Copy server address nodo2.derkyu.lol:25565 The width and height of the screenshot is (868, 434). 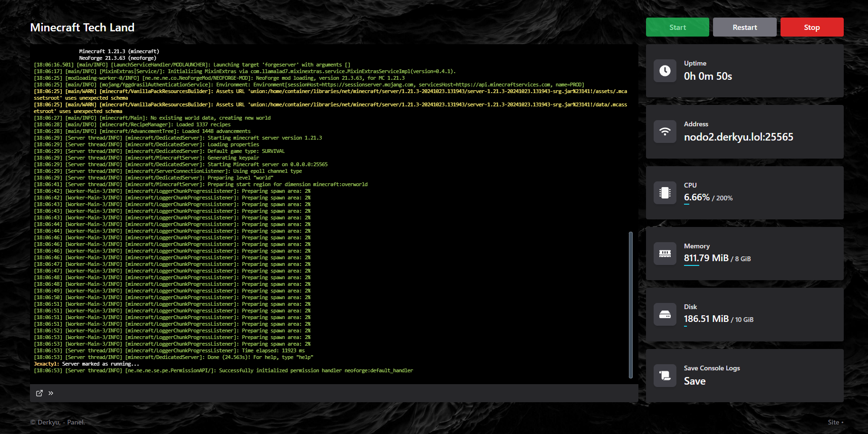click(x=738, y=137)
